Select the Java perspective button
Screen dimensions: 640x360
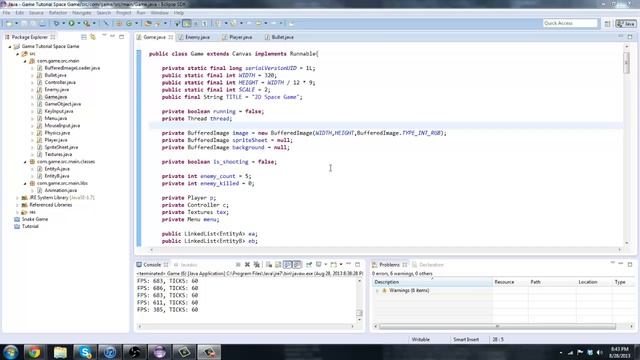tap(626, 24)
